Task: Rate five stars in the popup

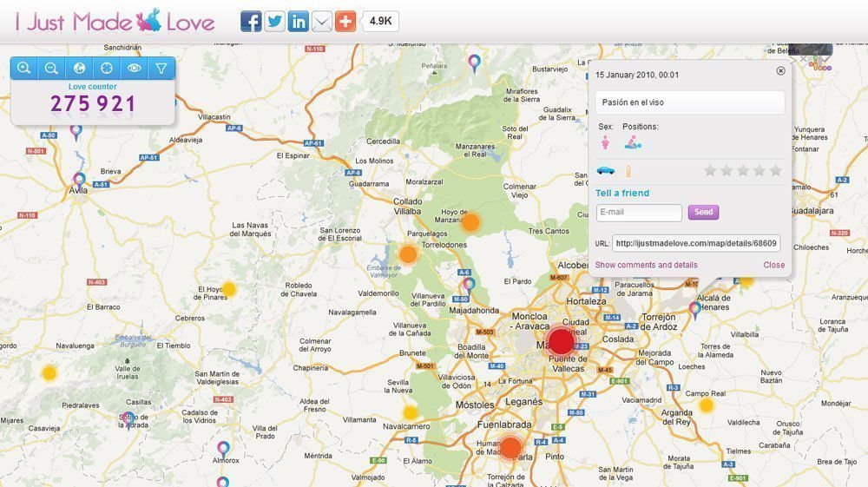Action: [776, 170]
